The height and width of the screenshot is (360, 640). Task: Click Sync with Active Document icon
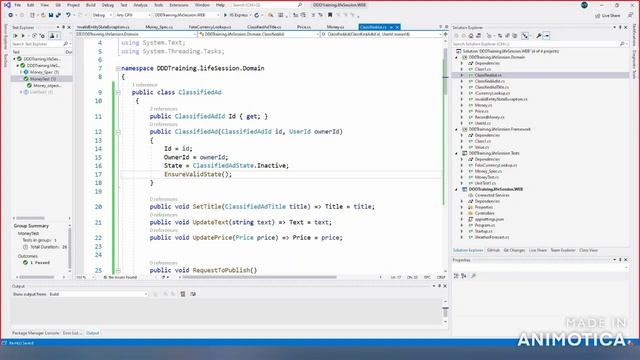(x=500, y=36)
